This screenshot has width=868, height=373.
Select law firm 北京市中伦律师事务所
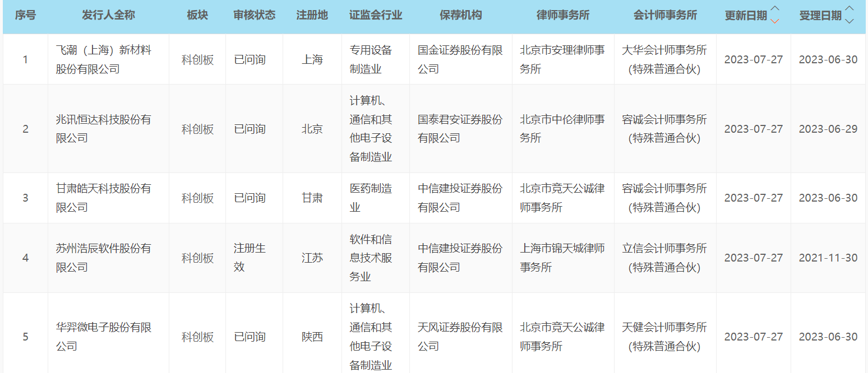pyautogui.click(x=562, y=129)
